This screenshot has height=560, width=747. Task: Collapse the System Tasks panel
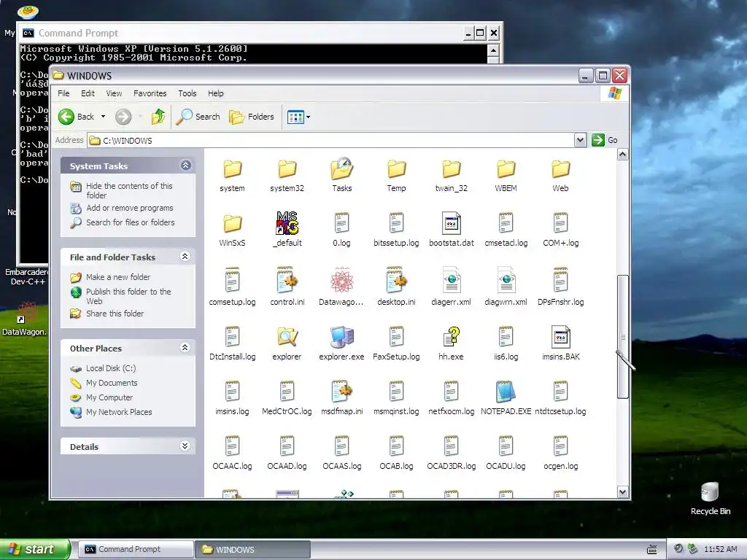point(186,166)
